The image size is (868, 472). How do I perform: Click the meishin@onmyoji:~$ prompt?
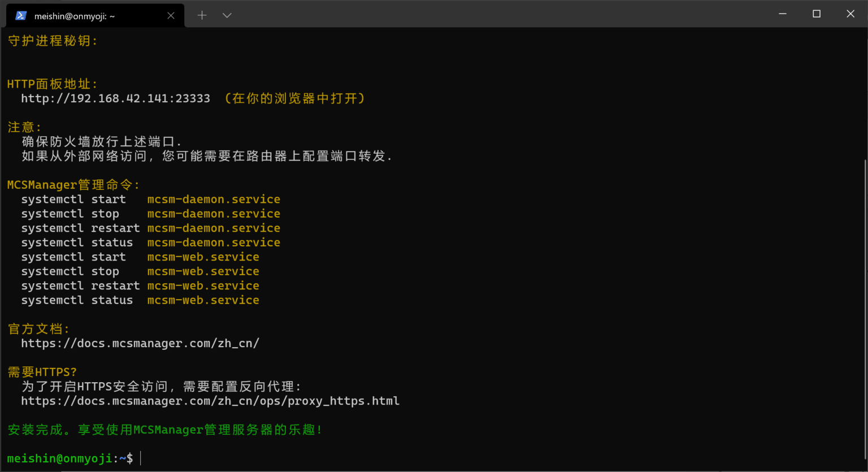70,458
